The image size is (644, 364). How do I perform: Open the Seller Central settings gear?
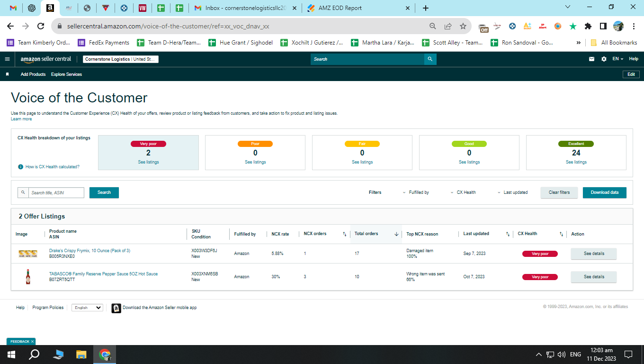(604, 59)
